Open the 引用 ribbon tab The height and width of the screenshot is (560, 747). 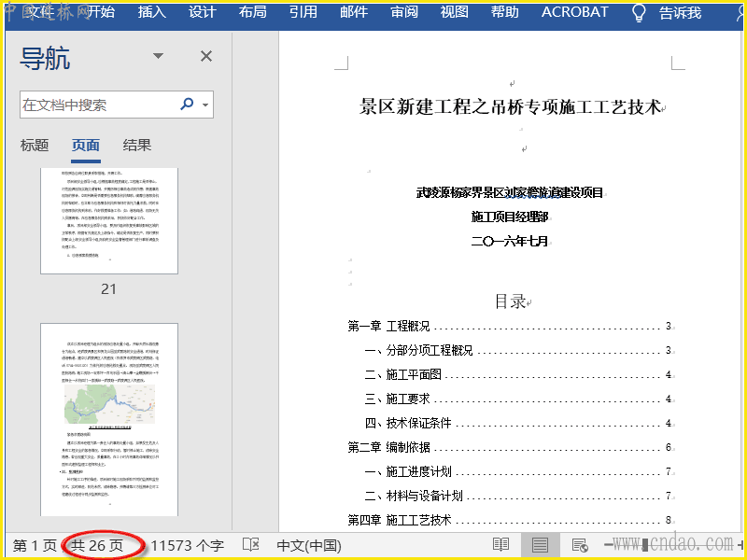click(x=303, y=12)
